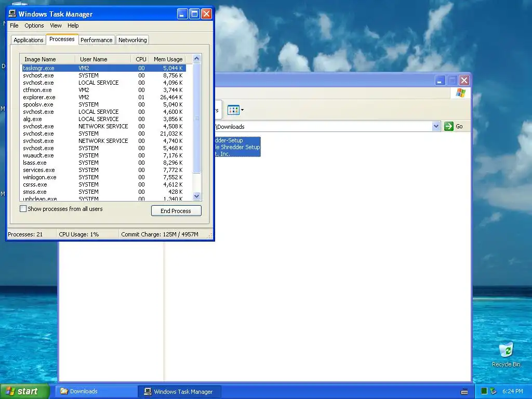This screenshot has width=532, height=399.
Task: Minimize the Downloads window
Action: pos(440,81)
